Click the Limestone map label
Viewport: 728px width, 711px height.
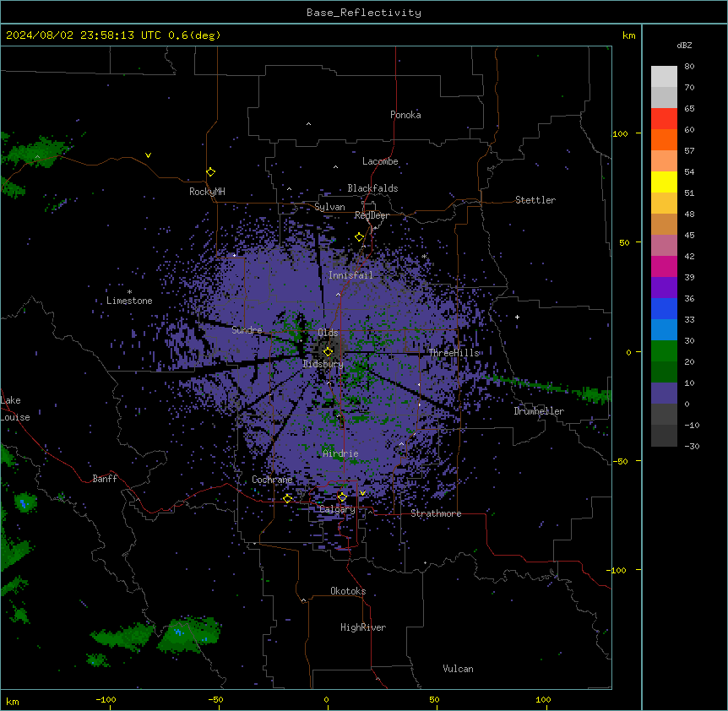point(129,301)
